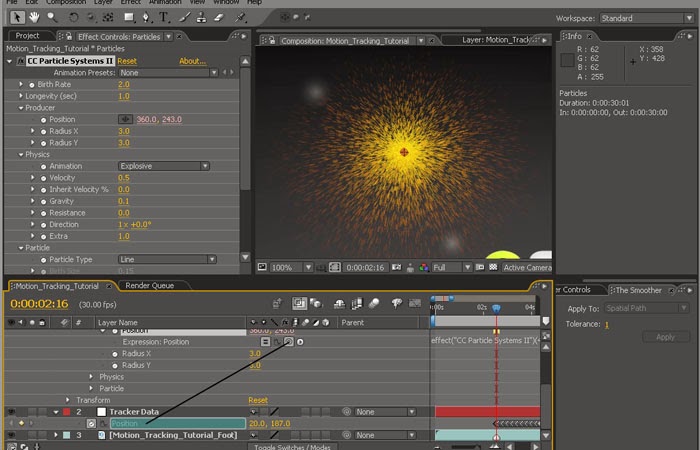Open the Animation dropdown set to Explosive

[x=163, y=166]
